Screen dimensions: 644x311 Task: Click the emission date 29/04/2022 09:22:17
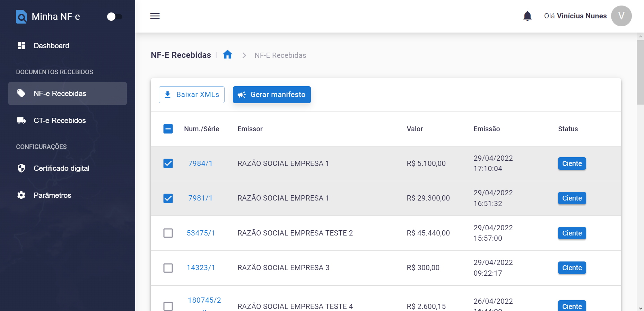[493, 268]
